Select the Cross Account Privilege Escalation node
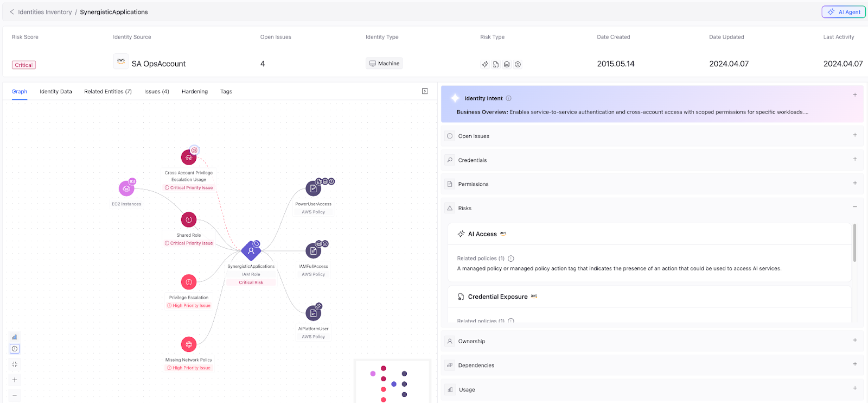The image size is (868, 403). point(189,158)
